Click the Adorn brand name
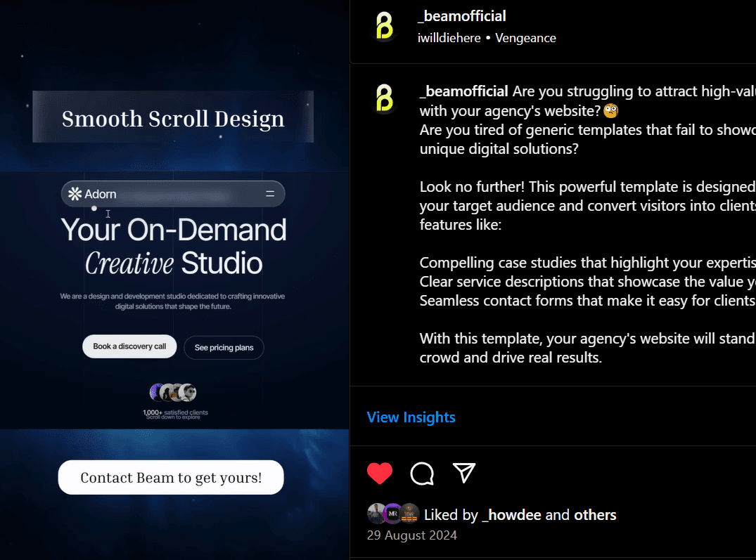The width and height of the screenshot is (756, 560). coord(101,194)
